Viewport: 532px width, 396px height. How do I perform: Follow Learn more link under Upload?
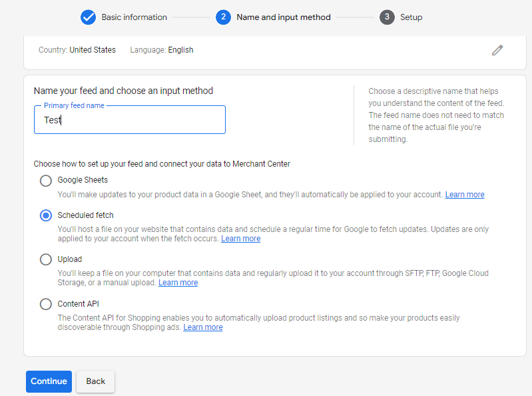point(178,283)
